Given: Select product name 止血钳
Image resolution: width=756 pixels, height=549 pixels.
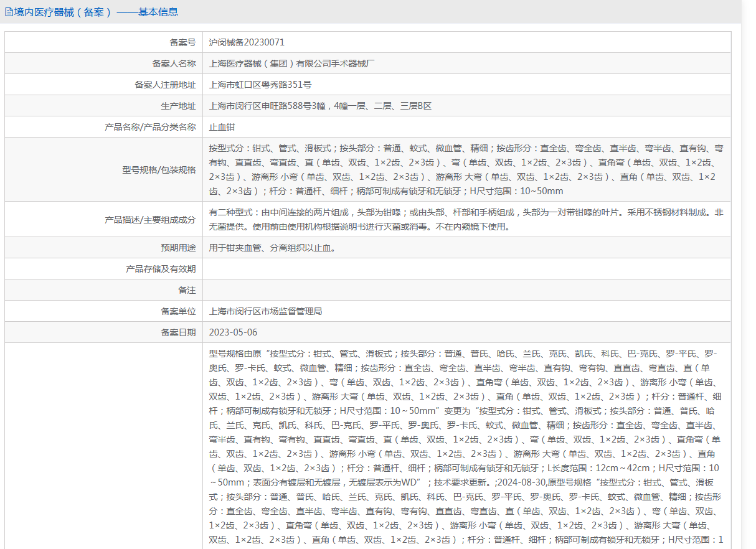Looking at the screenshot, I should coord(222,127).
